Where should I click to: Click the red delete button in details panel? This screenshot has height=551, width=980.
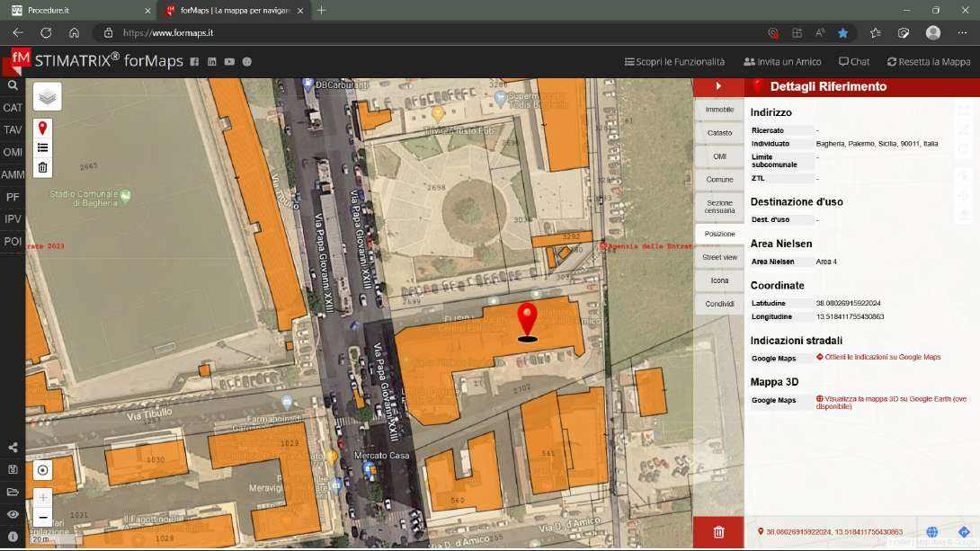click(x=718, y=532)
